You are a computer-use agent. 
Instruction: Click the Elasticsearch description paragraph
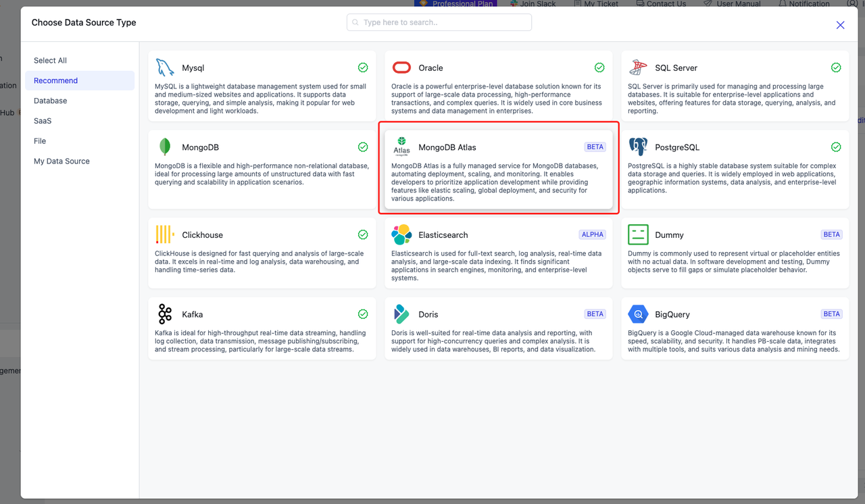[x=497, y=266]
